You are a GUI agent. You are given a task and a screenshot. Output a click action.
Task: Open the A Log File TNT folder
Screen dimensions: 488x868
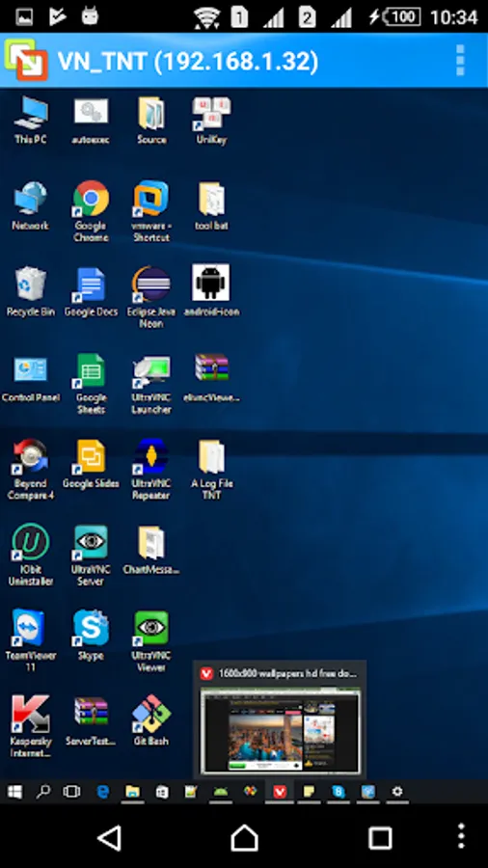pyautogui.click(x=211, y=470)
